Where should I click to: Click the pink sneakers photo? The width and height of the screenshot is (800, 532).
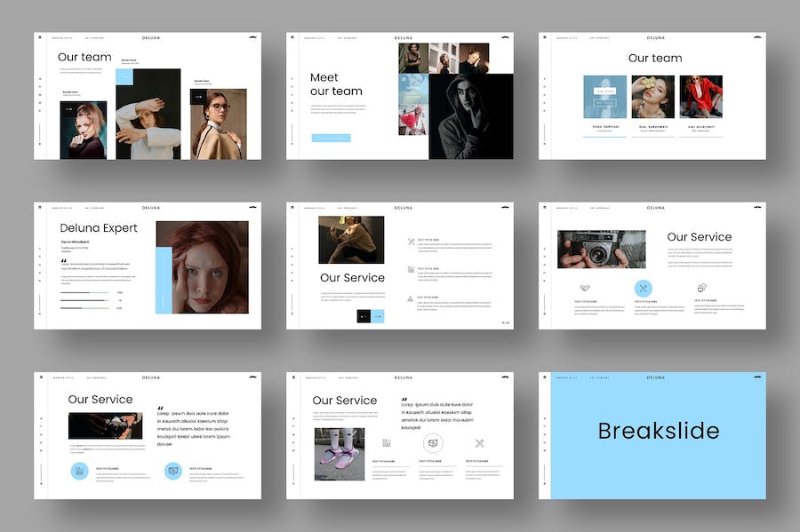[339, 454]
